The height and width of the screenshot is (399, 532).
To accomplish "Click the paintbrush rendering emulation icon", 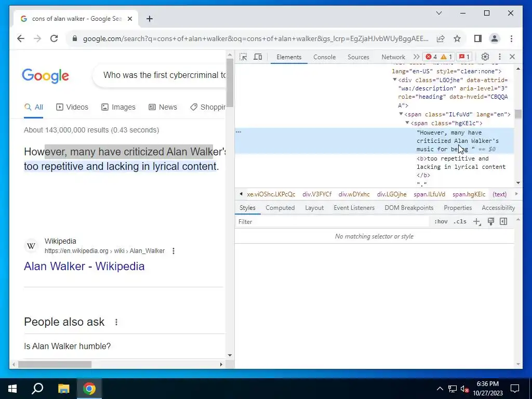I will tap(490, 221).
